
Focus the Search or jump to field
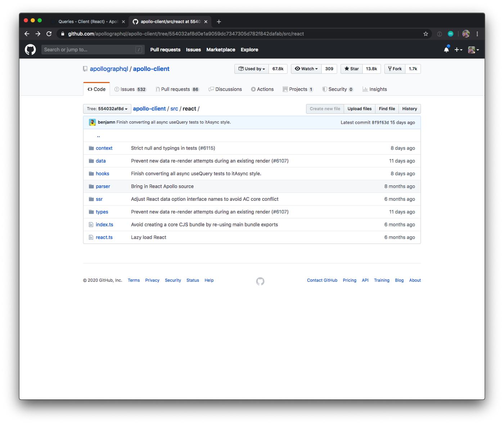point(93,50)
